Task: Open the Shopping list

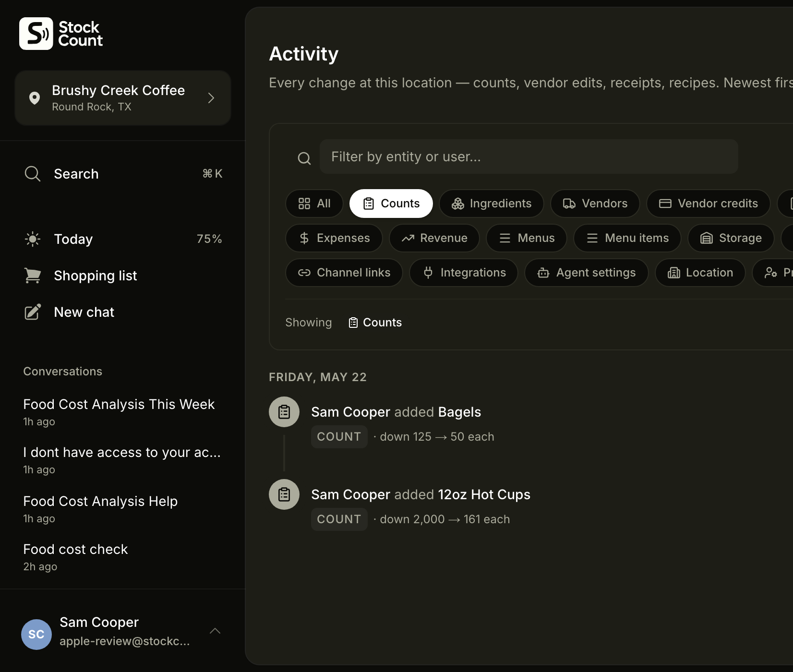Action: click(x=123, y=276)
